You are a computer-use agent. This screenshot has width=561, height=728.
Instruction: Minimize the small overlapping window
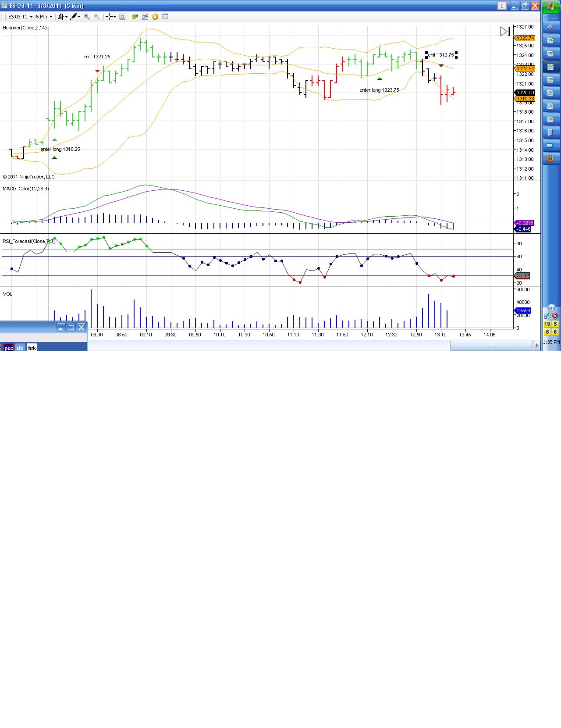coord(61,327)
